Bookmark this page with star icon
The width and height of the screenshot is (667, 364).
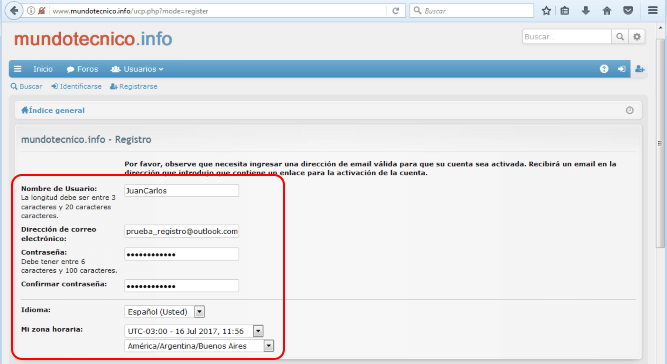point(546,11)
